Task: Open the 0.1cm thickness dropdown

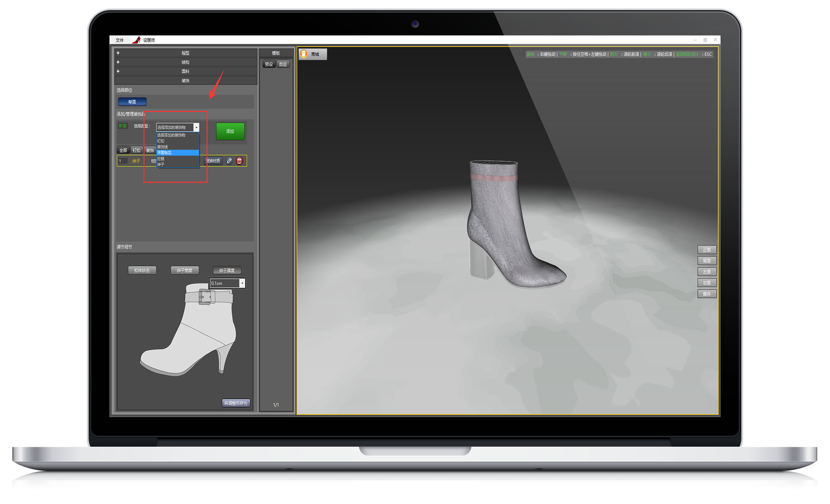Action: 242,283
